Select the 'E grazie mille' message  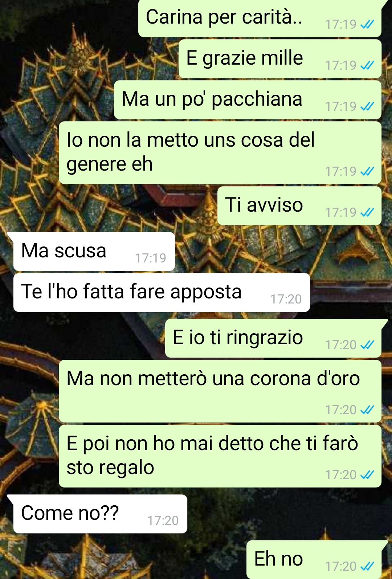tap(280, 59)
